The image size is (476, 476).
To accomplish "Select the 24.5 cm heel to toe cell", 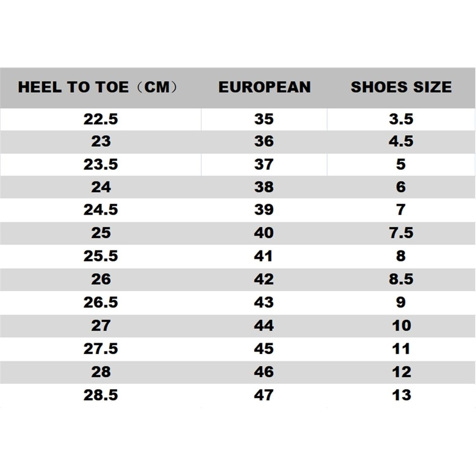I will tap(101, 210).
